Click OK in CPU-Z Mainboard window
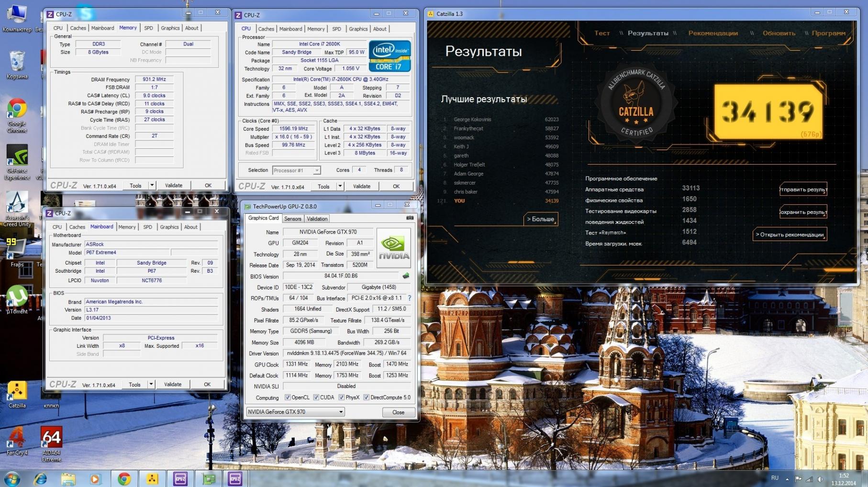The width and height of the screenshot is (868, 487). [x=207, y=384]
